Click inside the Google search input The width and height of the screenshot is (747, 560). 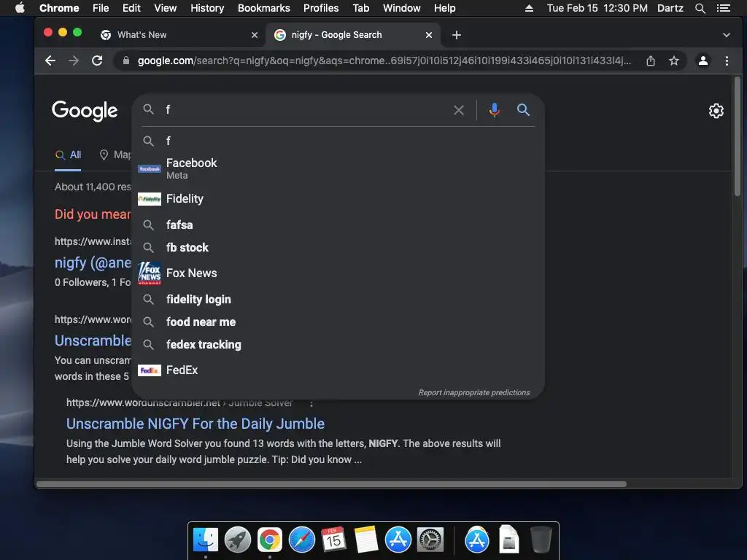[305, 110]
